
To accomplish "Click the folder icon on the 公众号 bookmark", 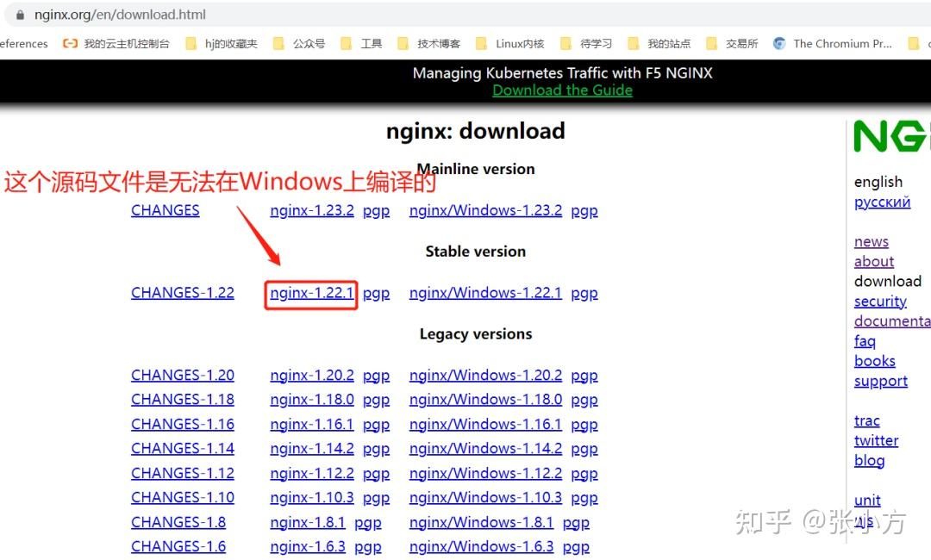I will (x=278, y=43).
